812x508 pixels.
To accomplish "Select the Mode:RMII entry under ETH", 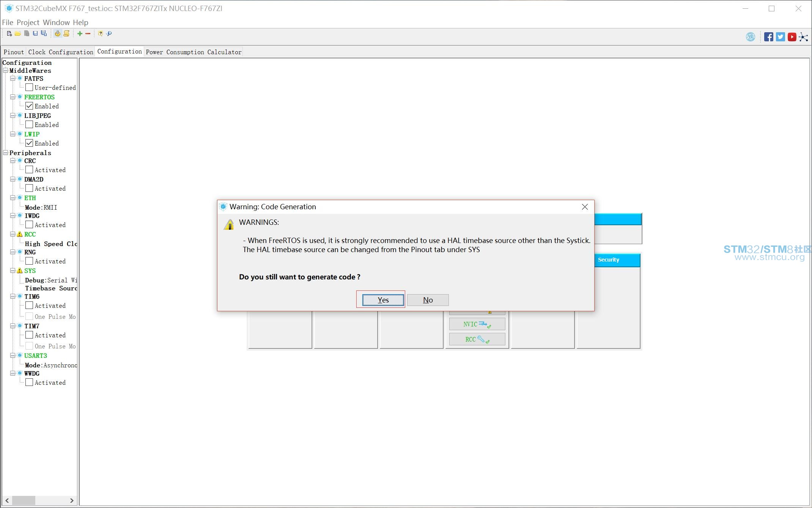I will click(x=41, y=207).
